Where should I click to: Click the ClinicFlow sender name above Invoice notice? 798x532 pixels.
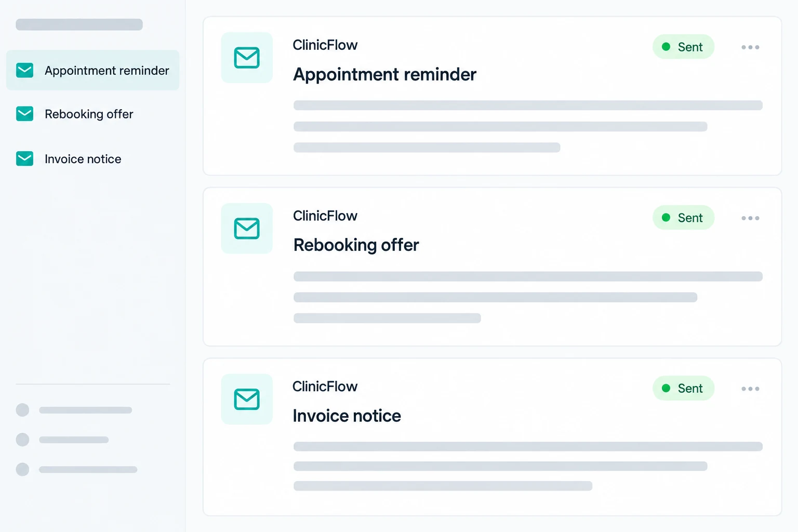(x=325, y=387)
